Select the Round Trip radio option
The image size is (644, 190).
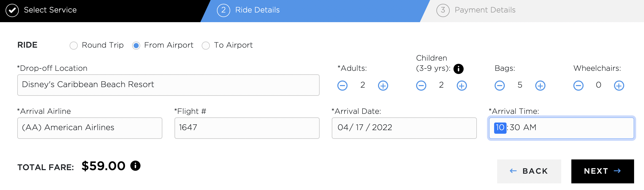click(74, 46)
